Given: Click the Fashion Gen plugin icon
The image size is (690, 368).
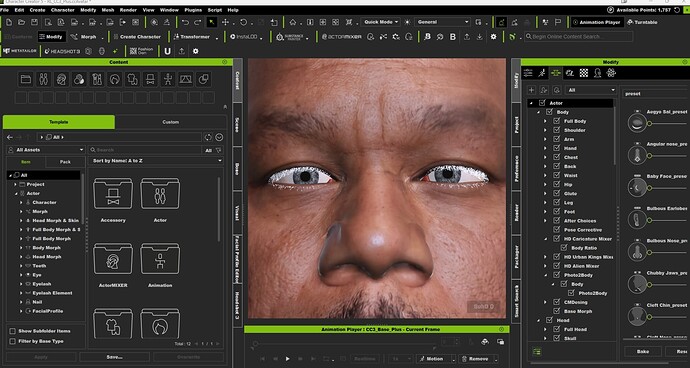Looking at the screenshot, I should (142, 51).
